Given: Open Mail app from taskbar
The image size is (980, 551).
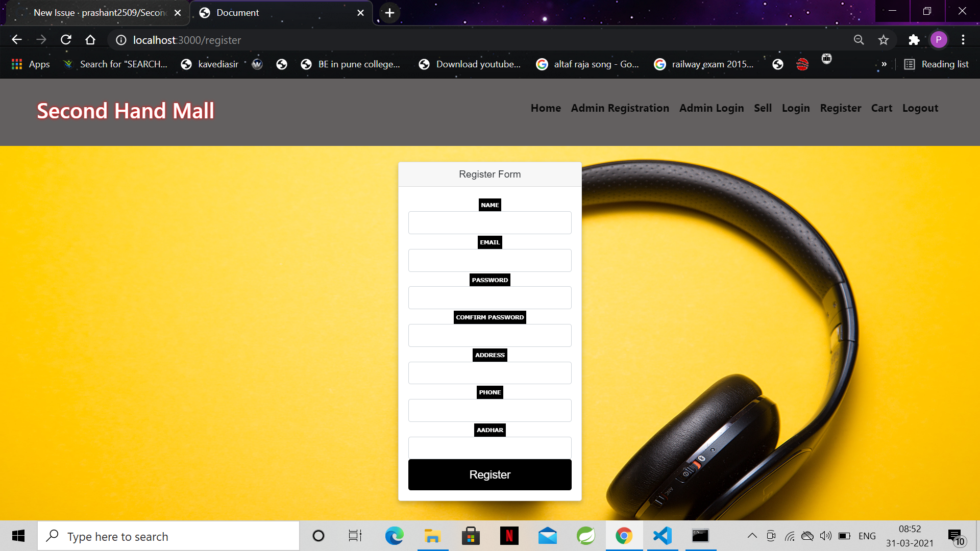Looking at the screenshot, I should point(547,536).
